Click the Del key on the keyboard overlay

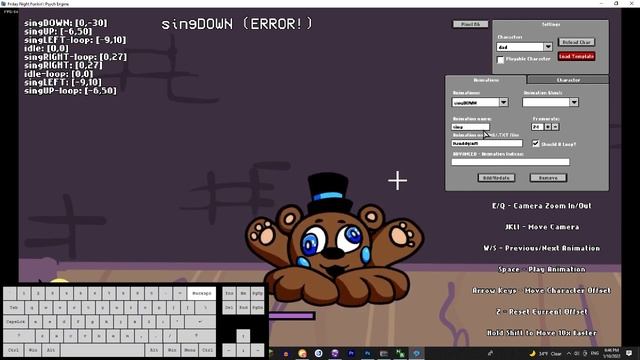[x=229, y=307]
